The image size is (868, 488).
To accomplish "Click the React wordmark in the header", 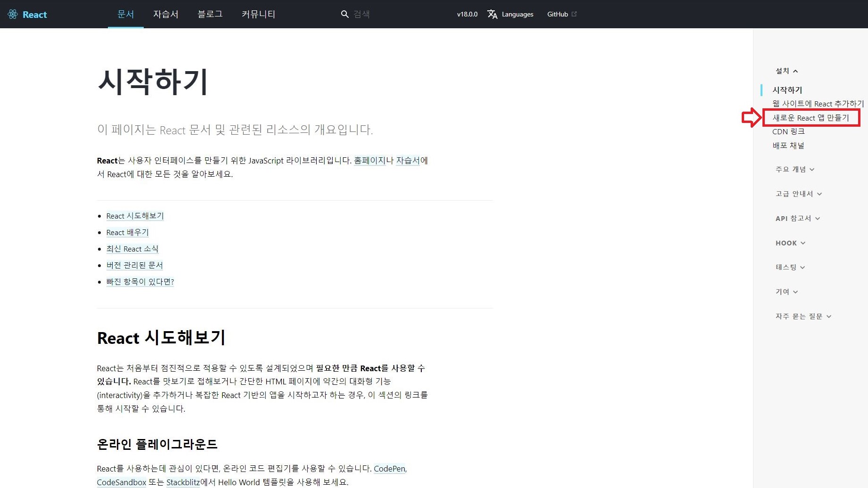I will coord(35,15).
